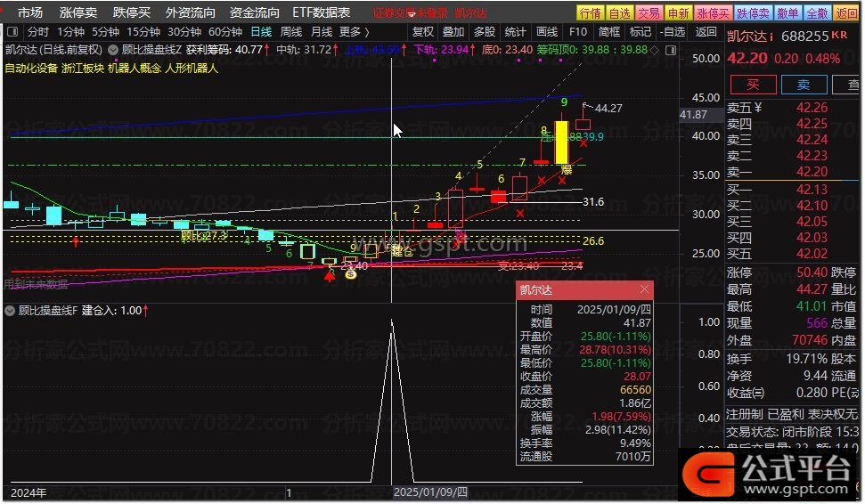Click the pink 涨停买 quick button

pos(713,12)
